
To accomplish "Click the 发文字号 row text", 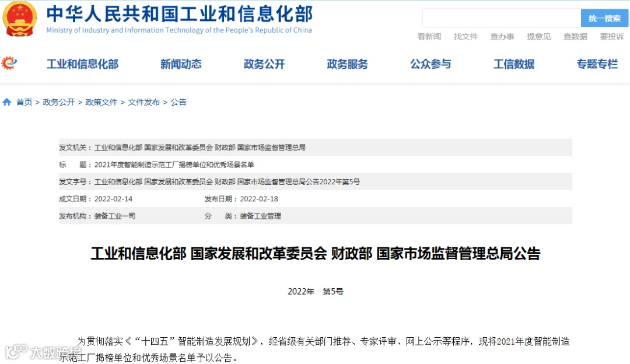I will (209, 181).
